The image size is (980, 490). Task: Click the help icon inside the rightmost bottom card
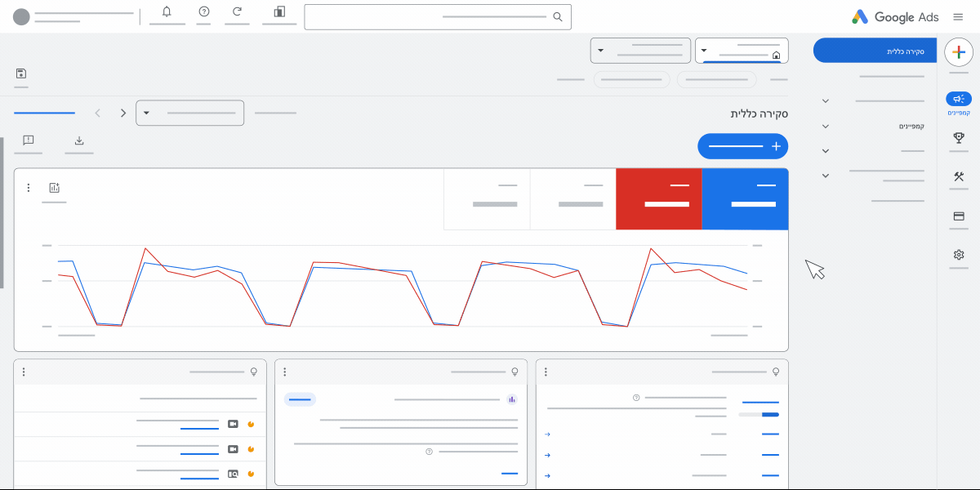636,398
